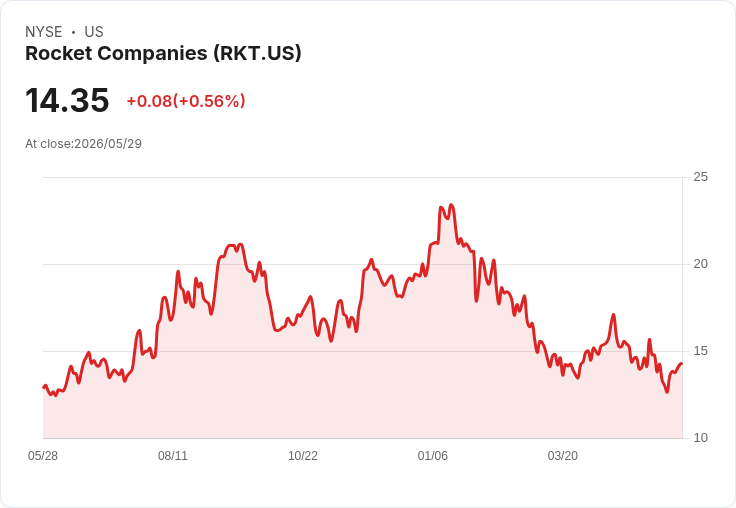Image resolution: width=736 pixels, height=508 pixels.
Task: Click the 25 value on price axis
Action: coord(700,177)
